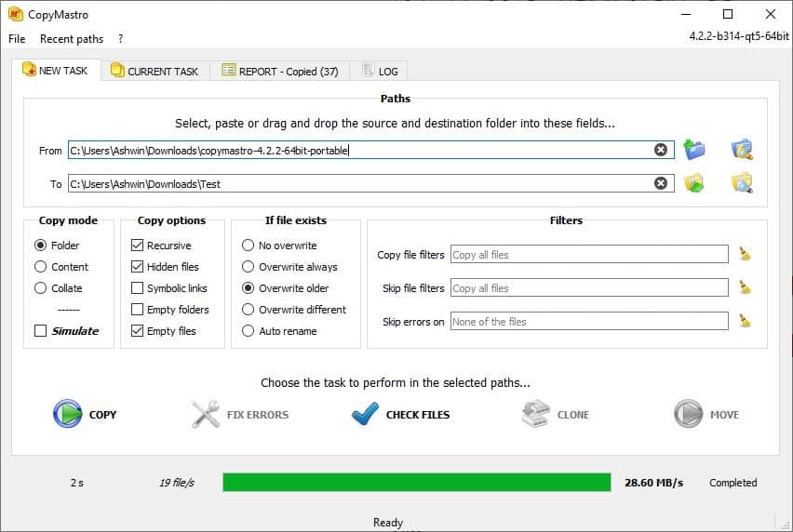Click the grey play icon for MOVE
Image resolution: width=793 pixels, height=532 pixels.
click(689, 414)
